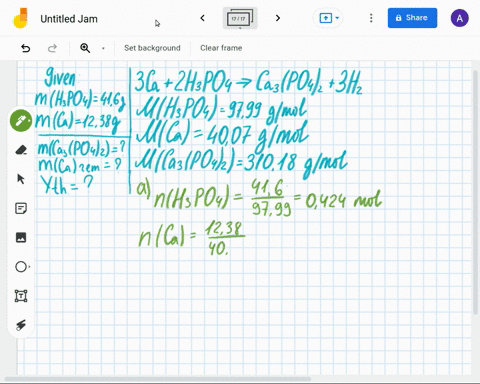
Task: Open the Jamboard home logo
Action: 21,18
